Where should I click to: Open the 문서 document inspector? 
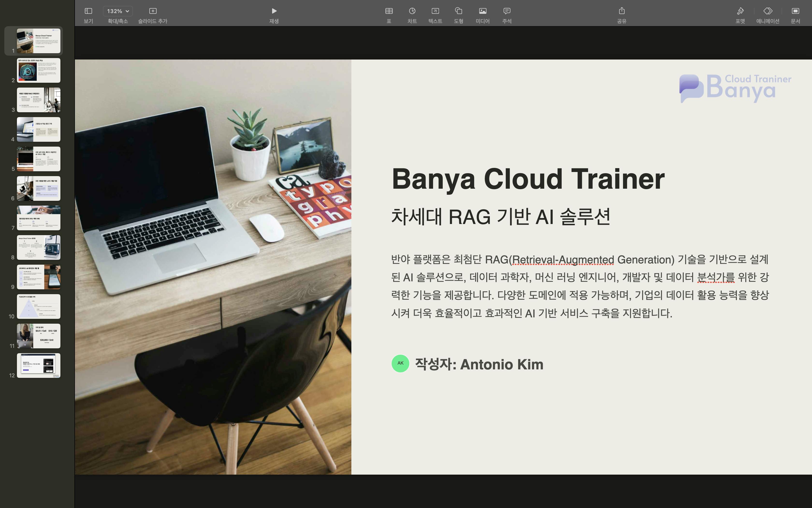pos(795,11)
